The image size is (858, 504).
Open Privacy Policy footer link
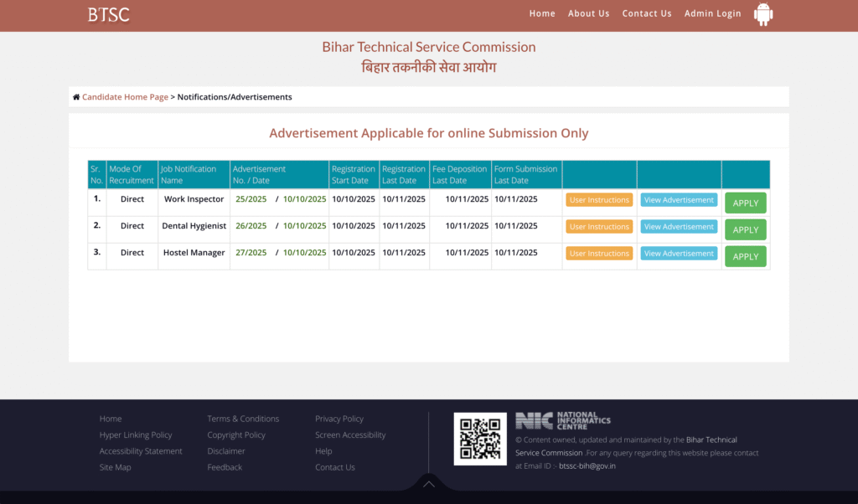[x=339, y=419]
